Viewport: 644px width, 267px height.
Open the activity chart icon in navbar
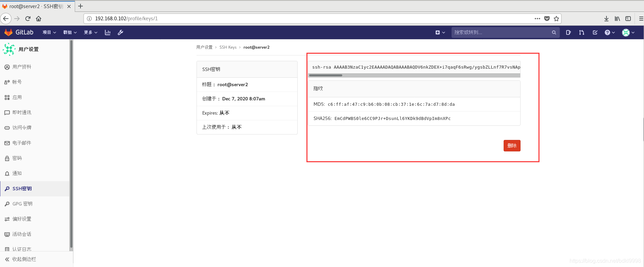coord(108,32)
